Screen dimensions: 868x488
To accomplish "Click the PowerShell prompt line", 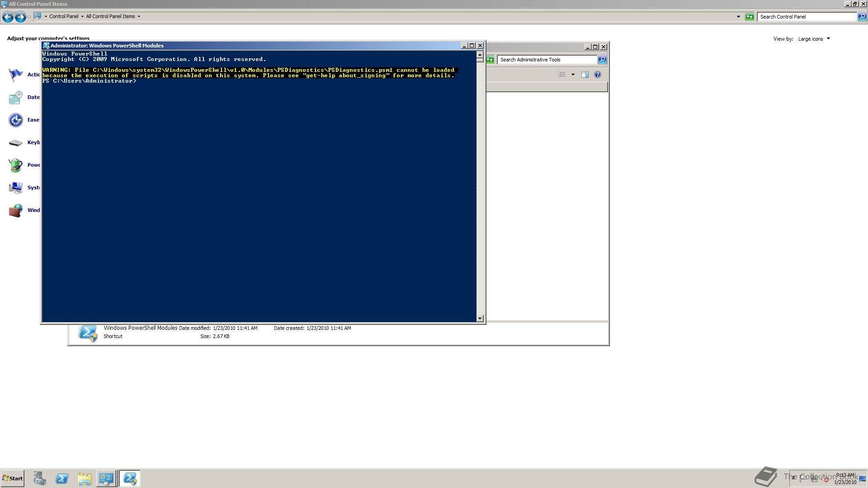I will point(89,81).
